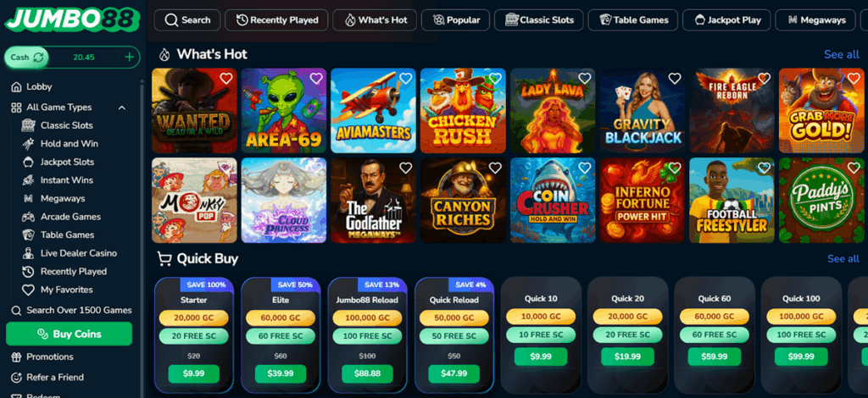Click the Cash currency toggle pill

click(x=26, y=57)
